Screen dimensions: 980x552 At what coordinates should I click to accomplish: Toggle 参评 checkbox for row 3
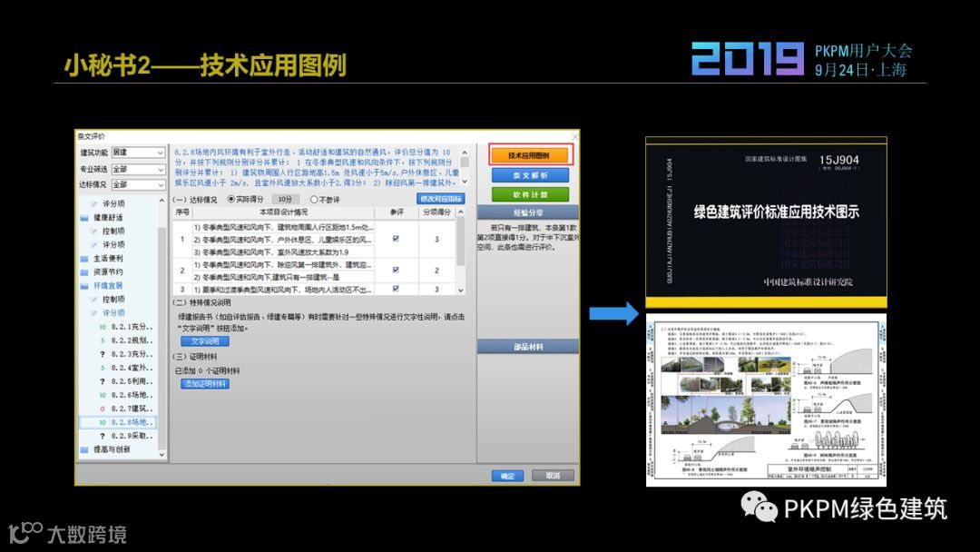[x=396, y=289]
